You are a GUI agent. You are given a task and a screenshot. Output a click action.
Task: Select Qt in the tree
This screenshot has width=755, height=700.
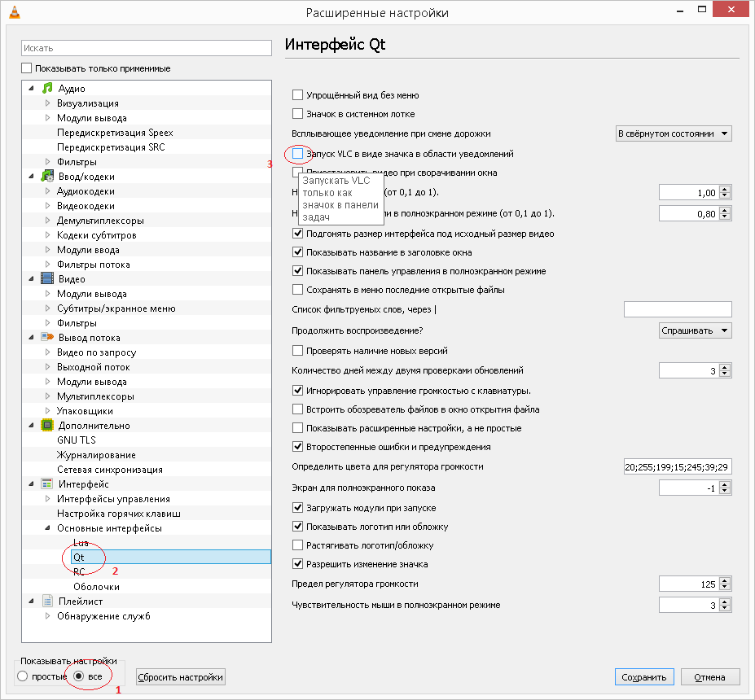click(171, 557)
